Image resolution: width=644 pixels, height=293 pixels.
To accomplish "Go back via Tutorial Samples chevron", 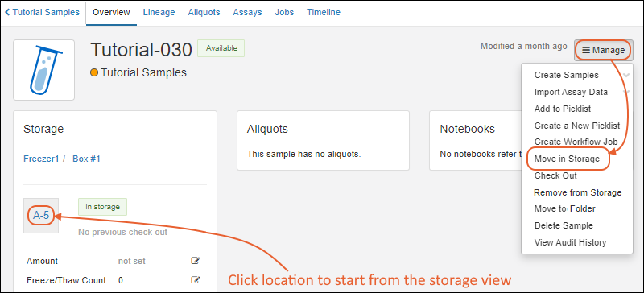I will (7, 12).
